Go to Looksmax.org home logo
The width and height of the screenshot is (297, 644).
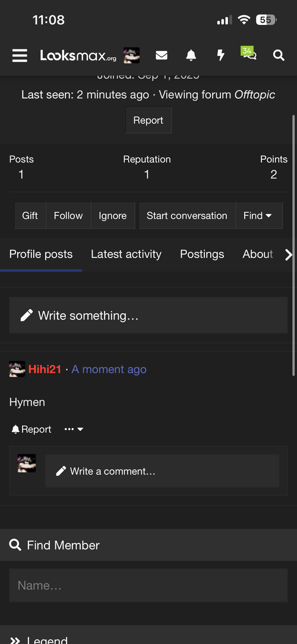[x=78, y=55]
